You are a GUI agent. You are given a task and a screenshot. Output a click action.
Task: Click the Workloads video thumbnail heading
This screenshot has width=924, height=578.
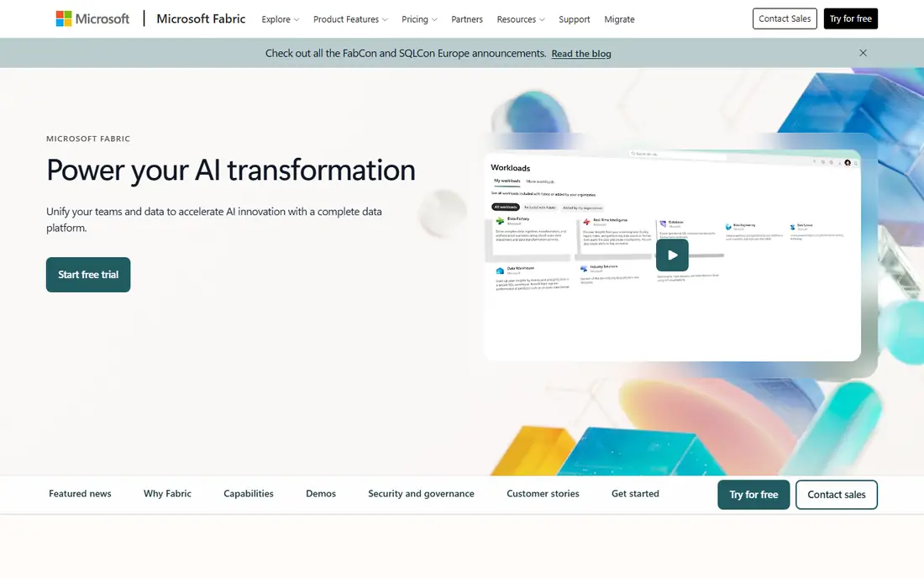click(511, 168)
